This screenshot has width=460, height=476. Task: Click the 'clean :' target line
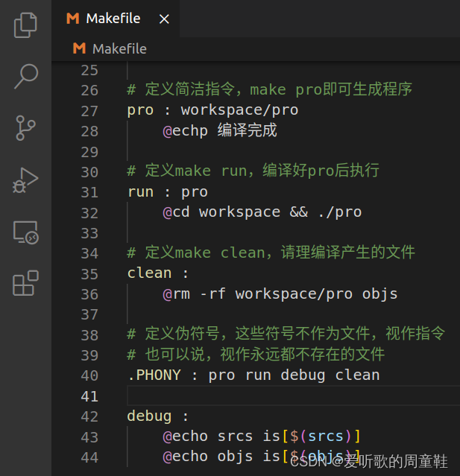coord(158,273)
